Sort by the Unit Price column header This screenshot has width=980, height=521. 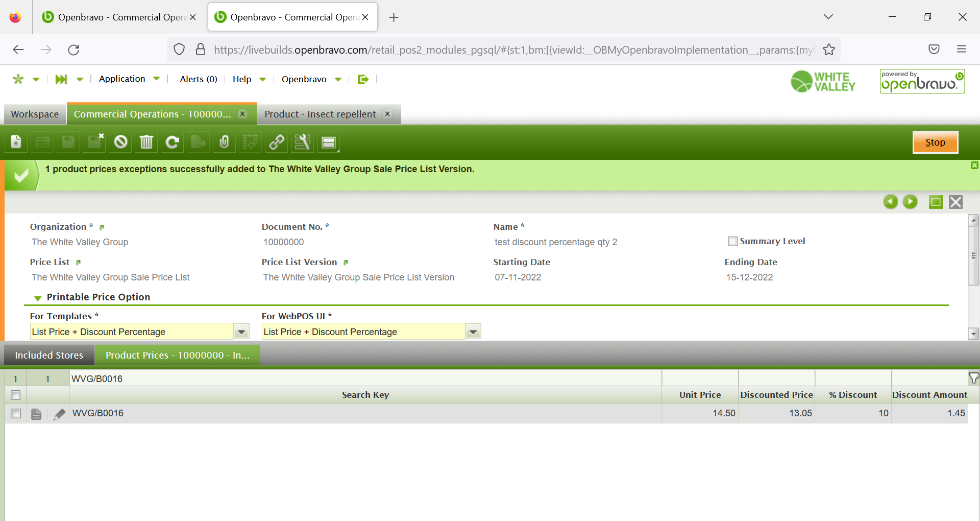[700, 395]
